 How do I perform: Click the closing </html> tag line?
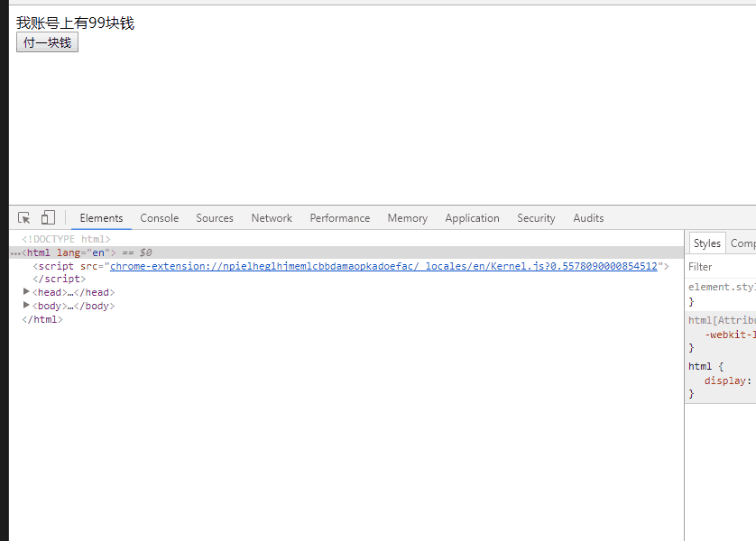[x=41, y=319]
